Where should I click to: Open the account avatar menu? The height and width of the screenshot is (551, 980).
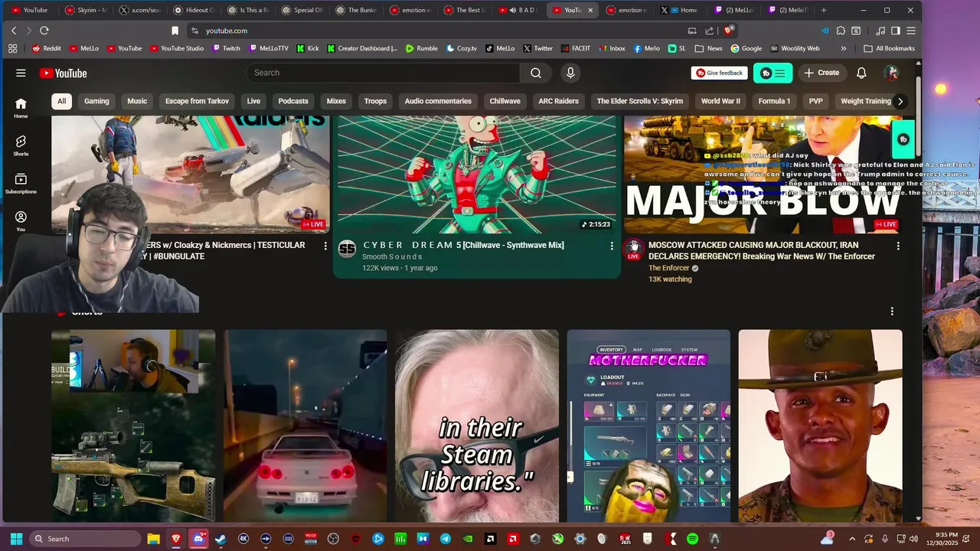[891, 73]
